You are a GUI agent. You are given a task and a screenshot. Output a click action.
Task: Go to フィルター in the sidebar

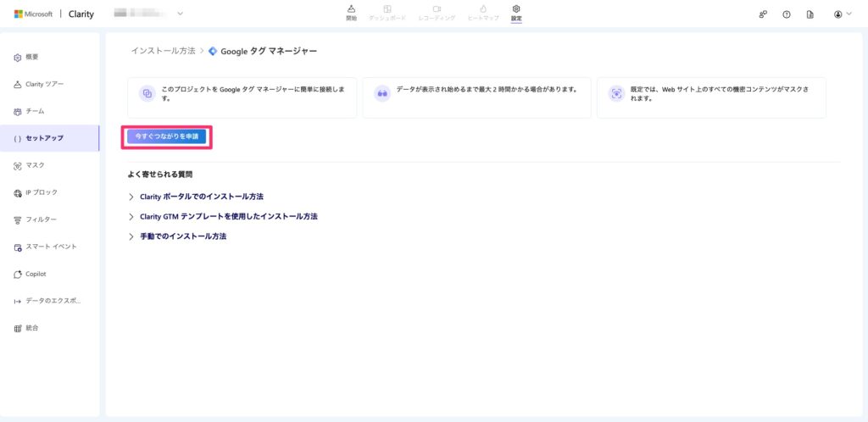point(41,219)
